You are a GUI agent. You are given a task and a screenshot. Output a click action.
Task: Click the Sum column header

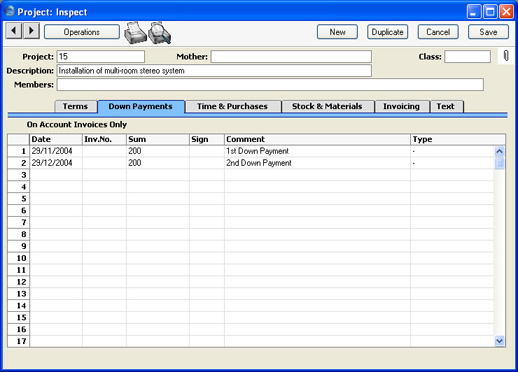coord(158,139)
